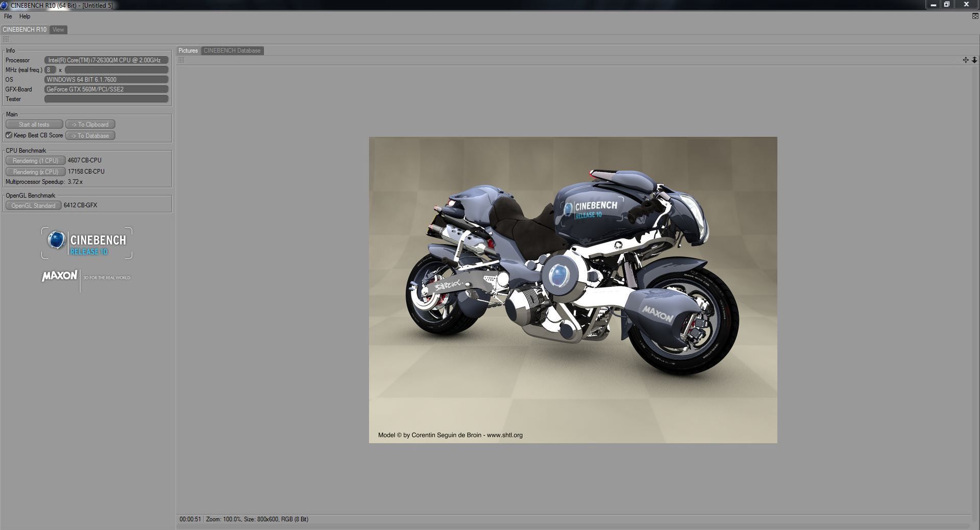Click the picture panel grip handle icon

(182, 60)
